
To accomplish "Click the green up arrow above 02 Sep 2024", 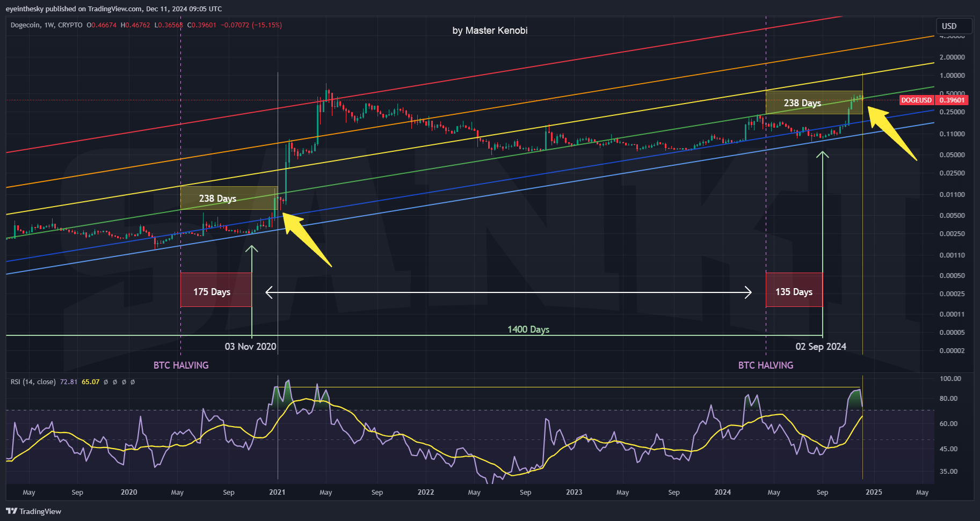I will (x=822, y=156).
